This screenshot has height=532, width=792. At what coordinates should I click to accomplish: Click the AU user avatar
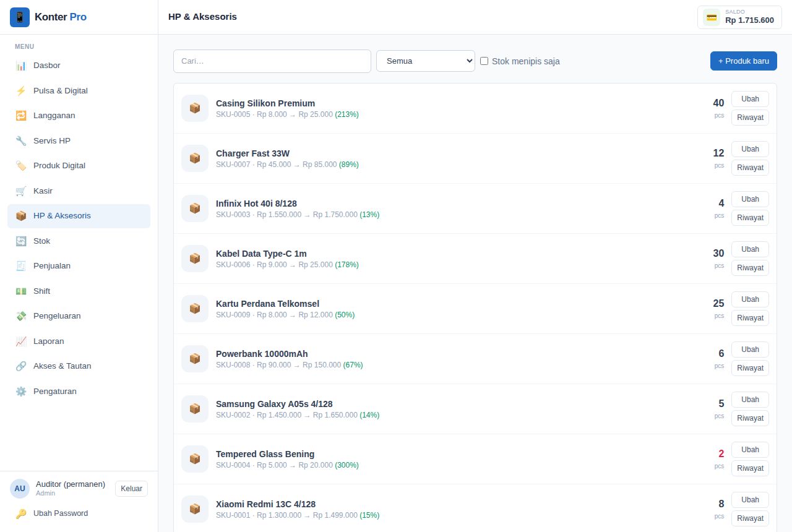[20, 489]
